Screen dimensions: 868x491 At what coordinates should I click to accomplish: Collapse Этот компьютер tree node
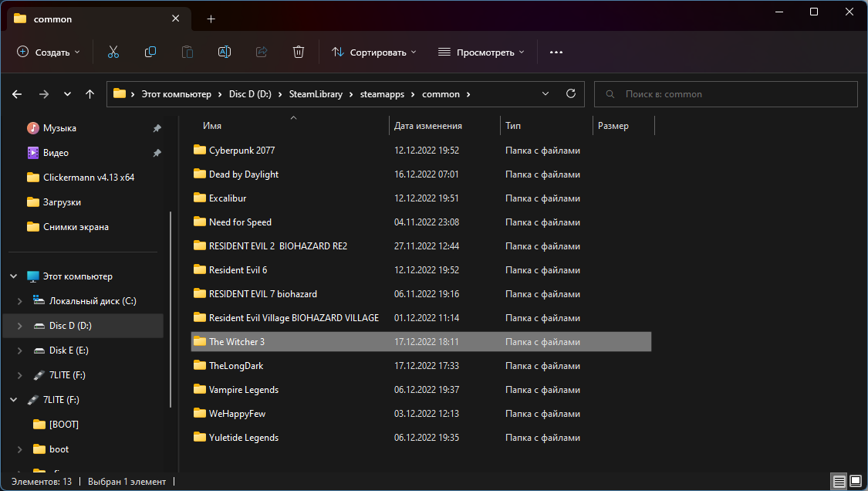(14, 276)
